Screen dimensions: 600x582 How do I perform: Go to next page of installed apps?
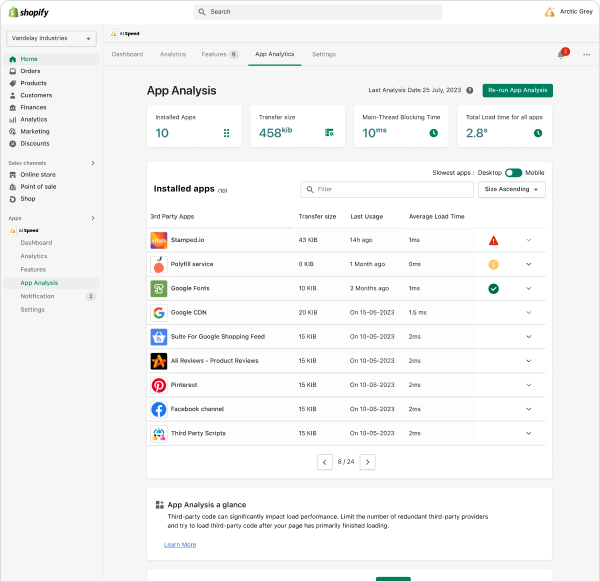[367, 462]
